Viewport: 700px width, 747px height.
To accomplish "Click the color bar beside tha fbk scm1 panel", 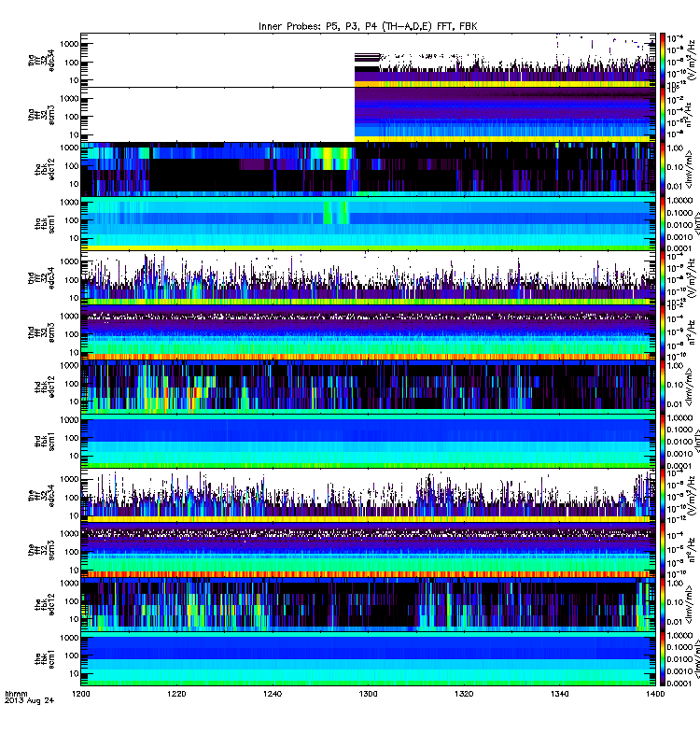I will (x=663, y=223).
